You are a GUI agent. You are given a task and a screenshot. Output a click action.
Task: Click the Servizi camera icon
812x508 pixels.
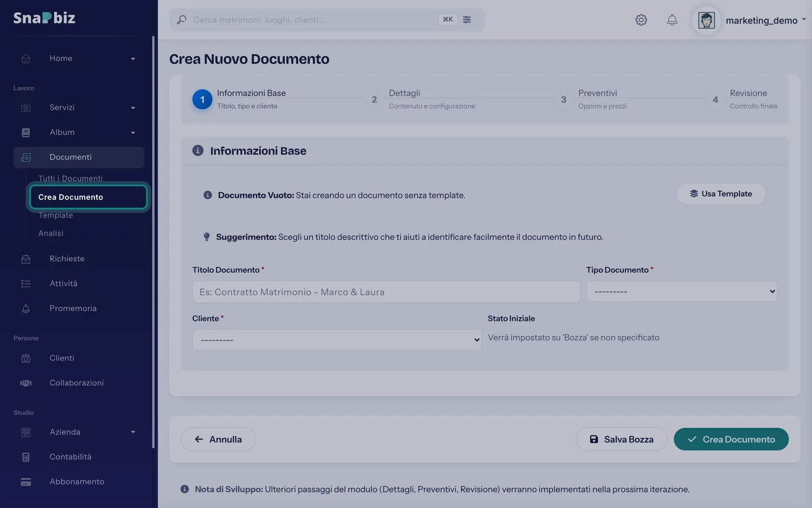pyautogui.click(x=26, y=108)
